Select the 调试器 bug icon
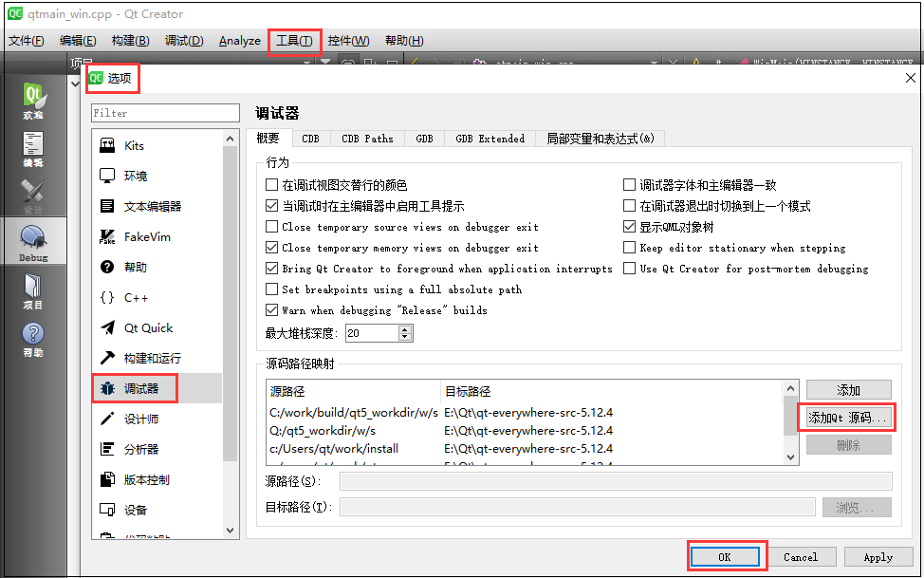The width and height of the screenshot is (924, 578). 107,388
